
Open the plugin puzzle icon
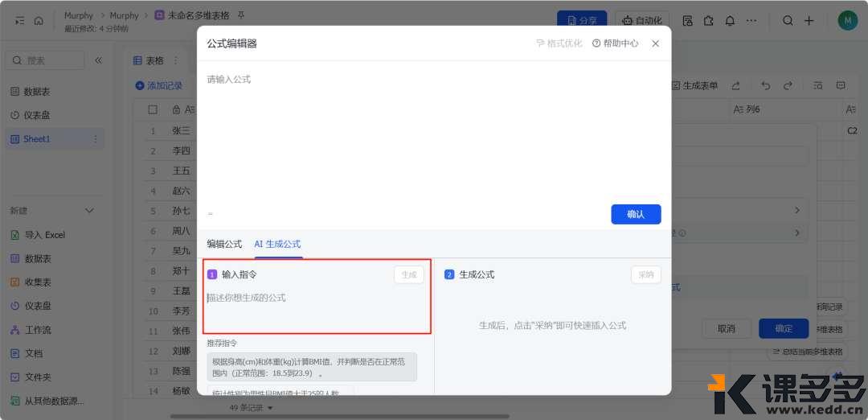pyautogui.click(x=709, y=20)
